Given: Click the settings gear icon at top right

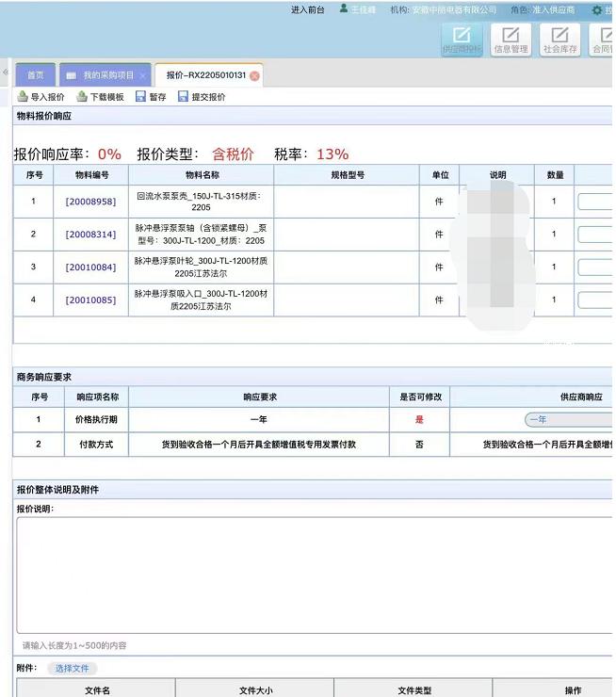Looking at the screenshot, I should 596,9.
